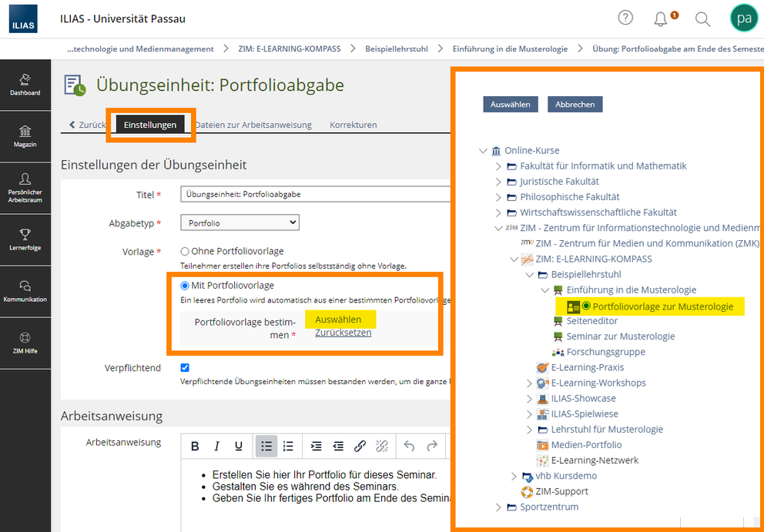Expand ILIAS-Showcase node

(x=530, y=399)
